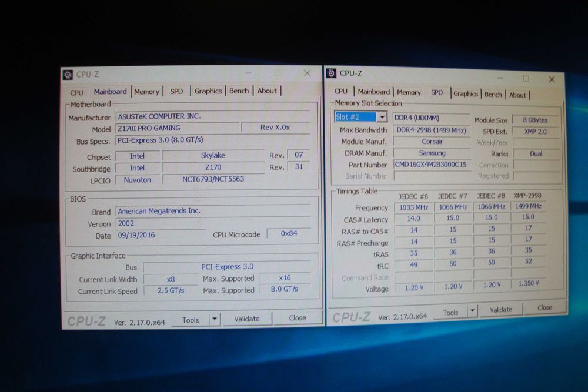
Task: Click the DDR4-2998 (1499 MHz) max bandwidth field
Action: (x=431, y=130)
